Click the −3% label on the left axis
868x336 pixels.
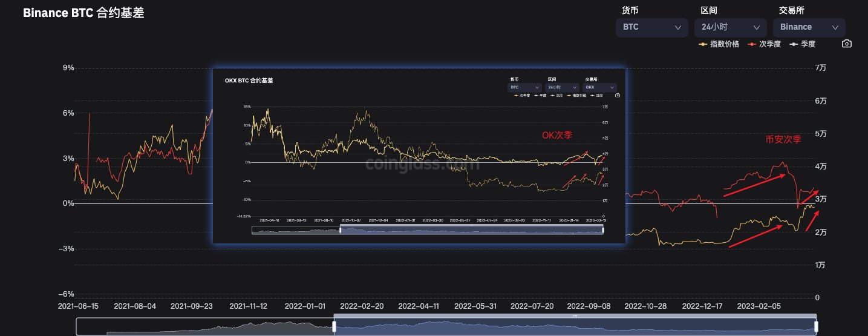(65, 249)
